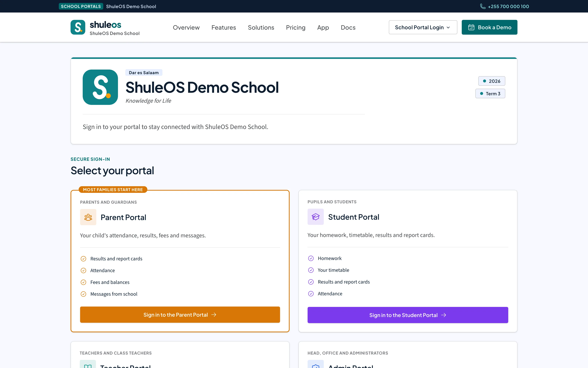The height and width of the screenshot is (368, 588).
Task: Click the Teacher Portal book icon
Action: tap(88, 364)
